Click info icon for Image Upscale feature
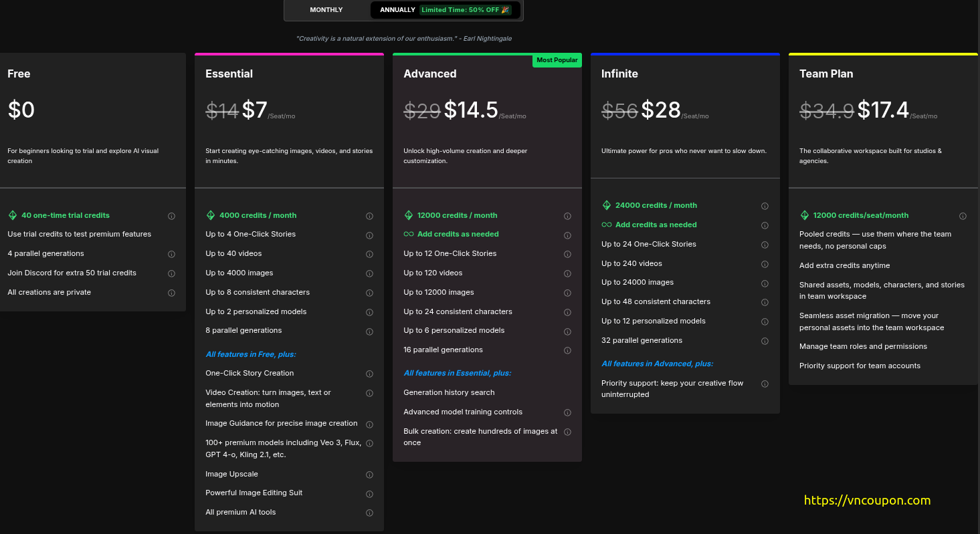Viewport: 980px width, 534px height. click(369, 475)
